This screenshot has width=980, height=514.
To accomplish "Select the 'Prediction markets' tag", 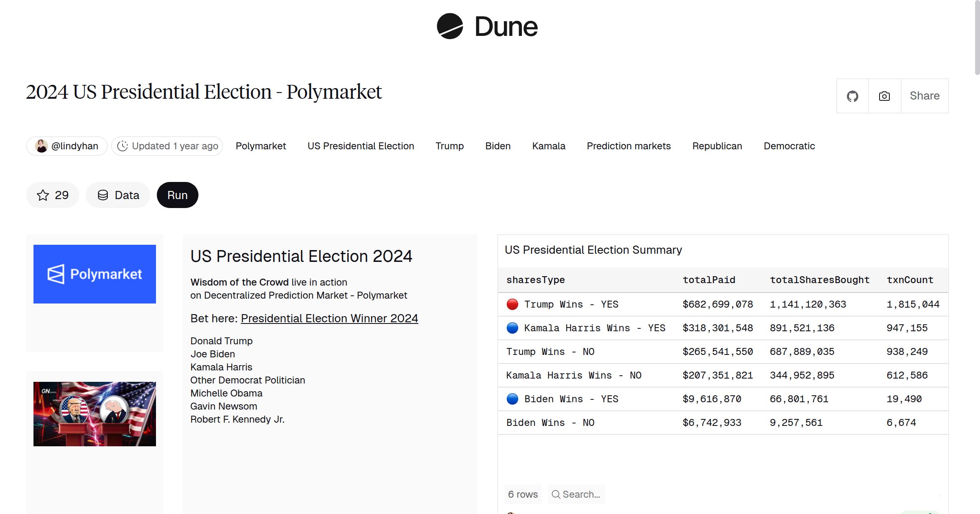I will point(628,146).
